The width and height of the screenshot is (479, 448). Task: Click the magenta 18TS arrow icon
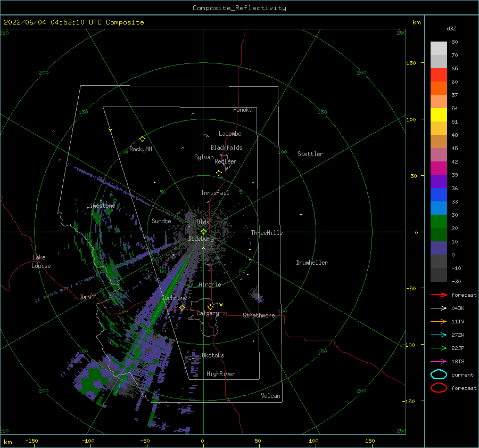coord(439,362)
